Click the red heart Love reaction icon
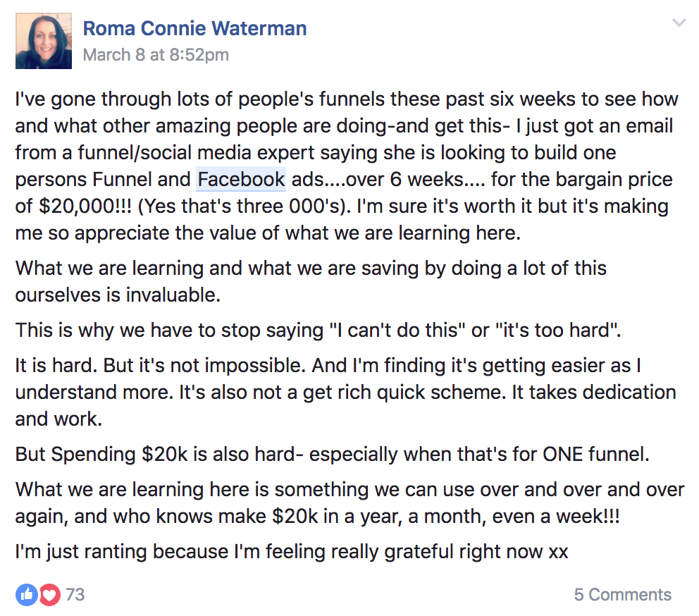This screenshot has height=616, width=699. pyautogui.click(x=48, y=595)
